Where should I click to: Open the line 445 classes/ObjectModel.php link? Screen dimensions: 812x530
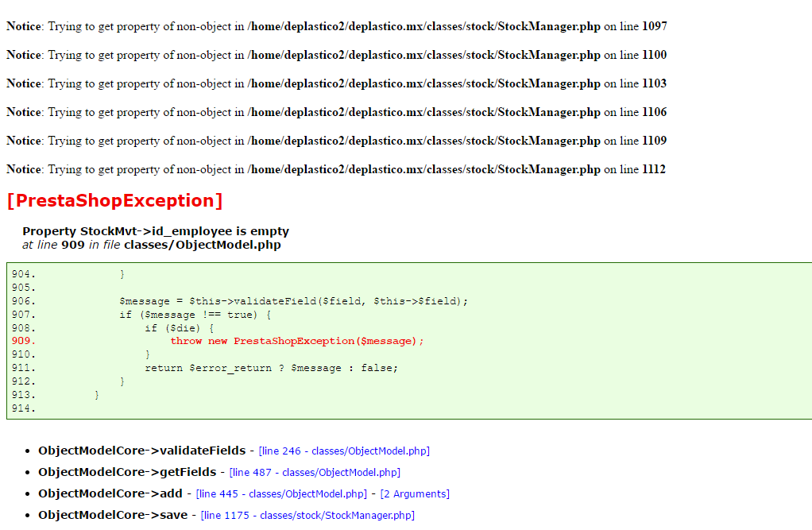point(281,493)
